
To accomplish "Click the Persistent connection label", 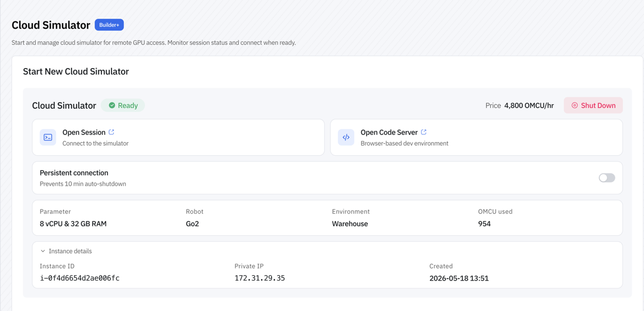I will [x=74, y=173].
